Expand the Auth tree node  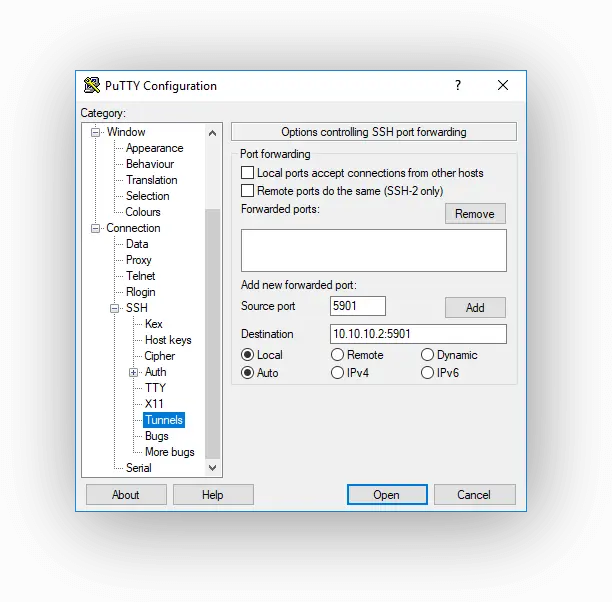pos(133,372)
